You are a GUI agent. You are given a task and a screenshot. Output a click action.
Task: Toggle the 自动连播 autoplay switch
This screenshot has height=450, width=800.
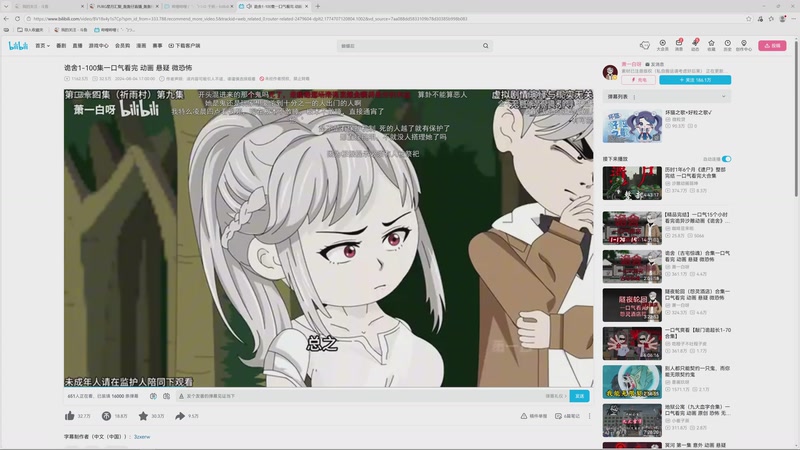(727, 159)
